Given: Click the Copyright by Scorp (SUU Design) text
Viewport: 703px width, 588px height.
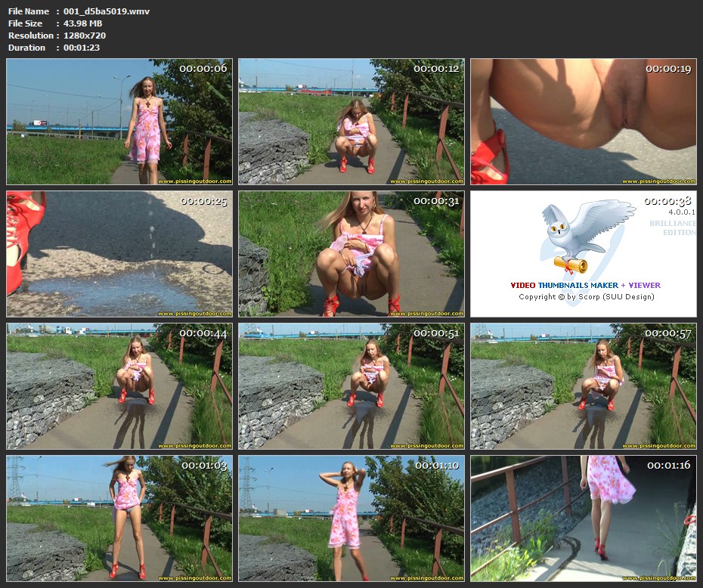Looking at the screenshot, I should [x=586, y=297].
